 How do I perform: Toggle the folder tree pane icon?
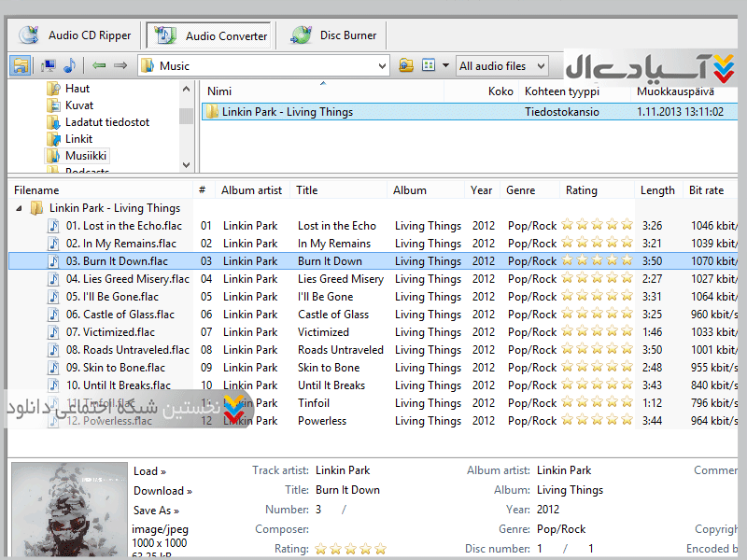pos(21,65)
